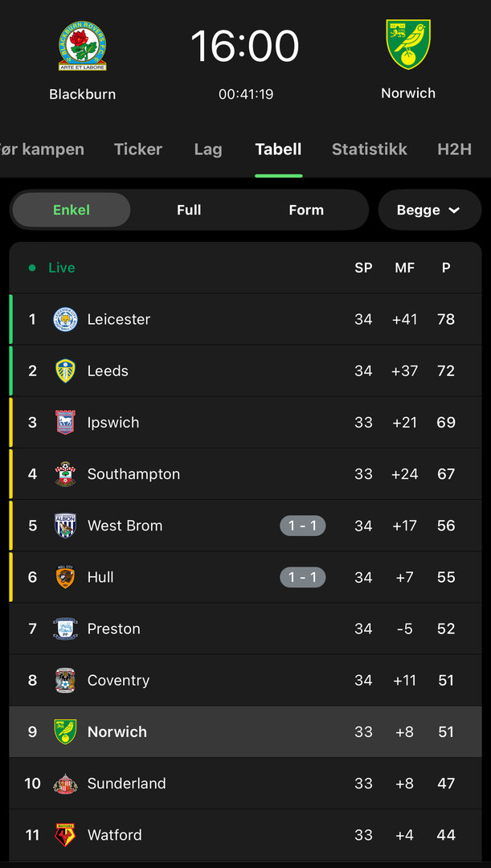Viewport: 491px width, 868px height.
Task: Sort table by P points column
Action: click(x=446, y=268)
